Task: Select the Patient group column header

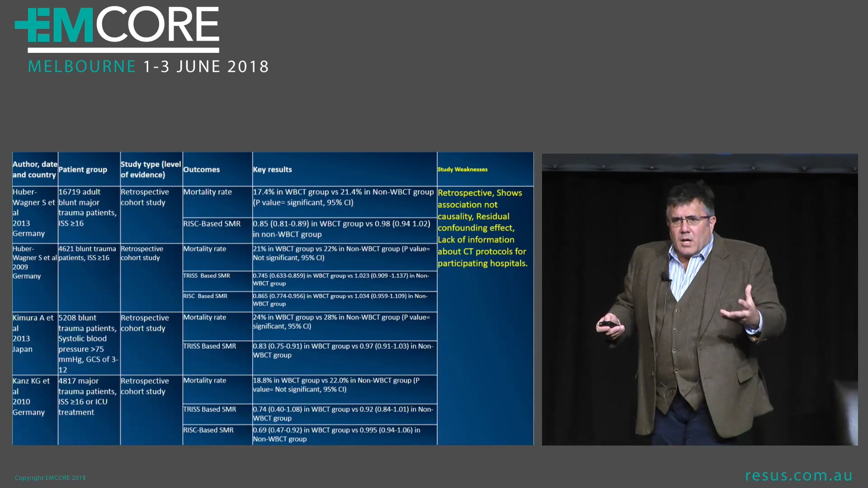Action: pos(83,169)
